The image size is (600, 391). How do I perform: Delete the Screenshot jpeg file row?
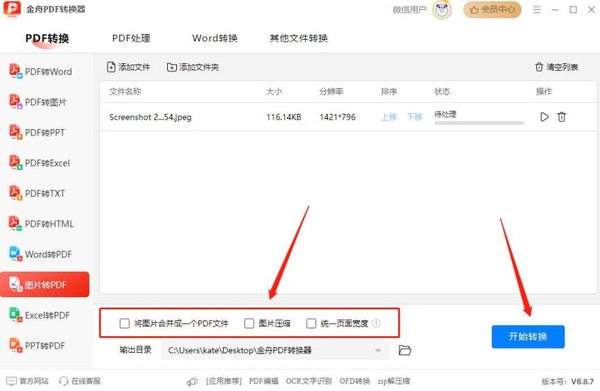(x=561, y=117)
